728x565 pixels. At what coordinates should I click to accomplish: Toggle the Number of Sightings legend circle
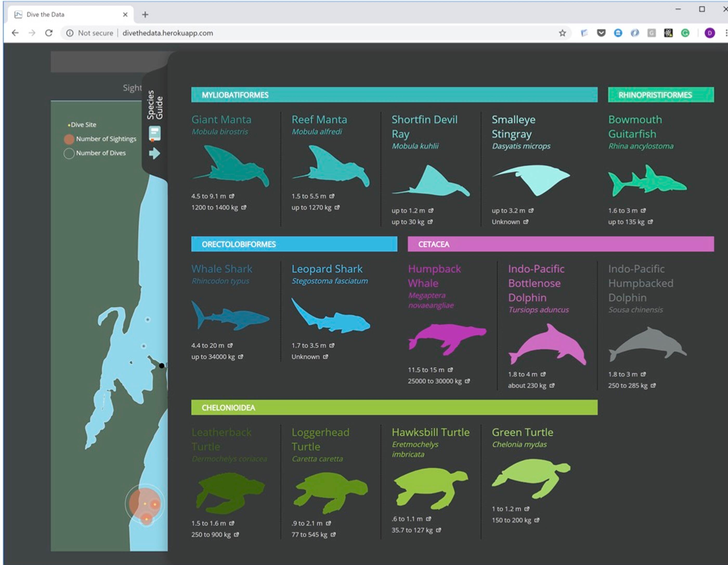pos(69,139)
